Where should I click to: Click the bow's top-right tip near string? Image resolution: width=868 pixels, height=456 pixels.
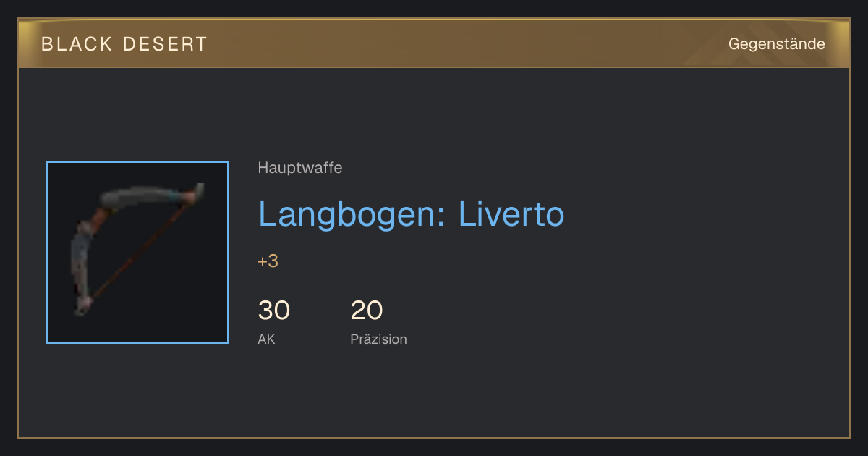[x=198, y=193]
